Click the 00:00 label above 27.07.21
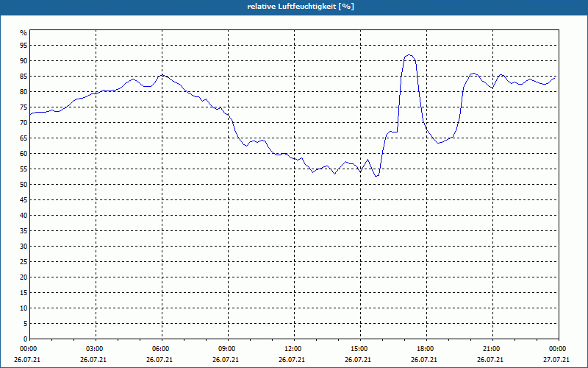Image resolution: width=588 pixels, height=368 pixels. [x=557, y=349]
